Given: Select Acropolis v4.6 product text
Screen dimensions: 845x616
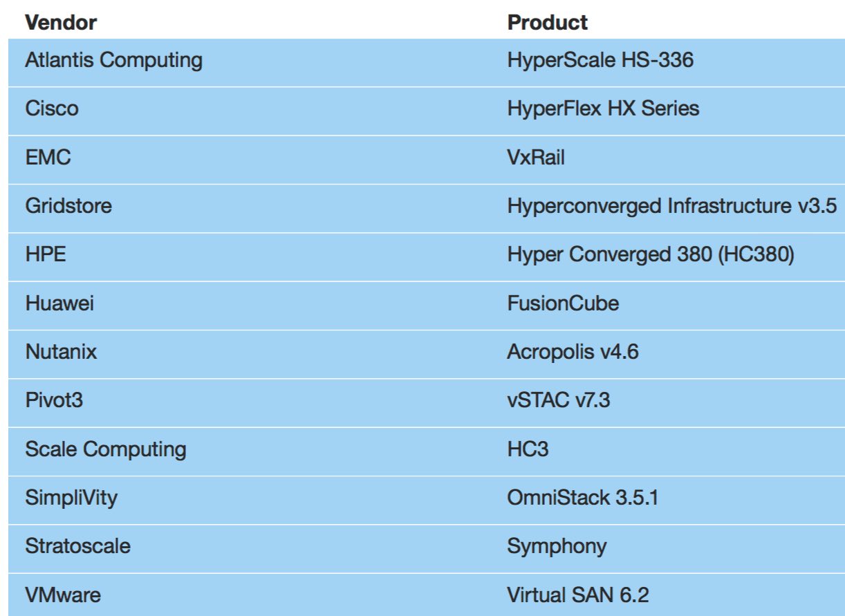Looking at the screenshot, I should [573, 353].
